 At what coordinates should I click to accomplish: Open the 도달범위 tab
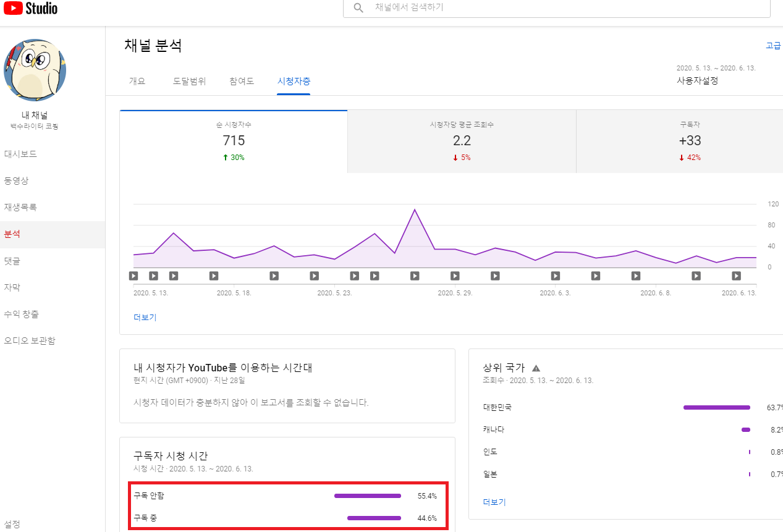(189, 81)
